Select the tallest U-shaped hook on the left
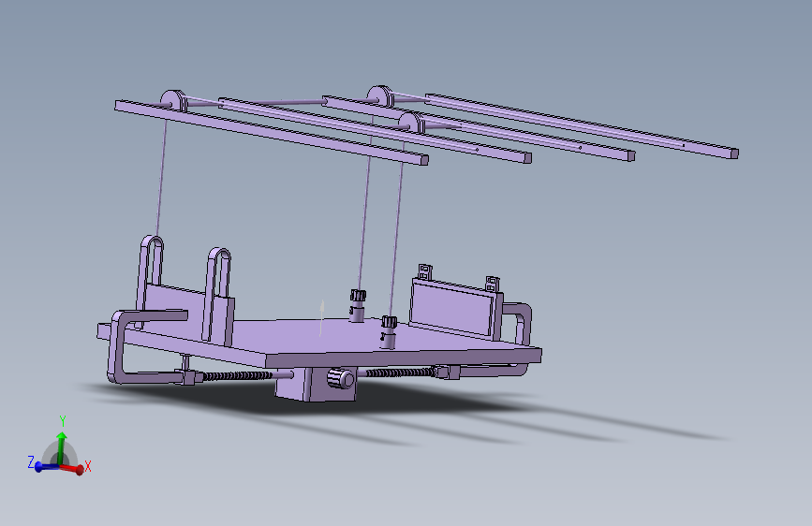Screen dimensions: 812x526 (x=150, y=280)
